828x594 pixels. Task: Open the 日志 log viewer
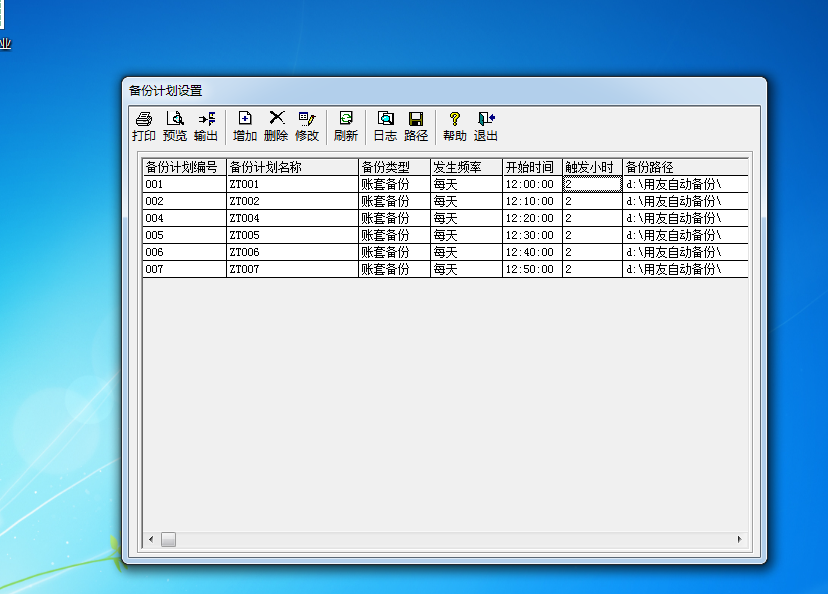tap(385, 127)
